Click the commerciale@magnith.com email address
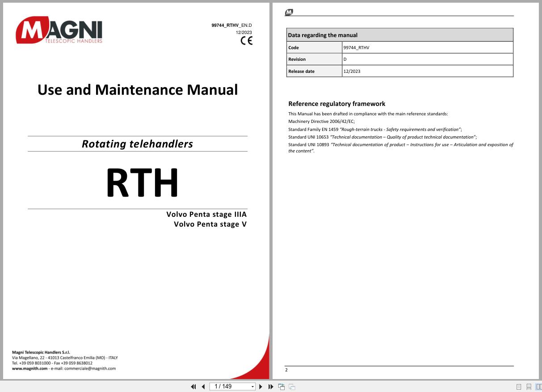Viewport: 542px width, 392px height. tap(90, 369)
